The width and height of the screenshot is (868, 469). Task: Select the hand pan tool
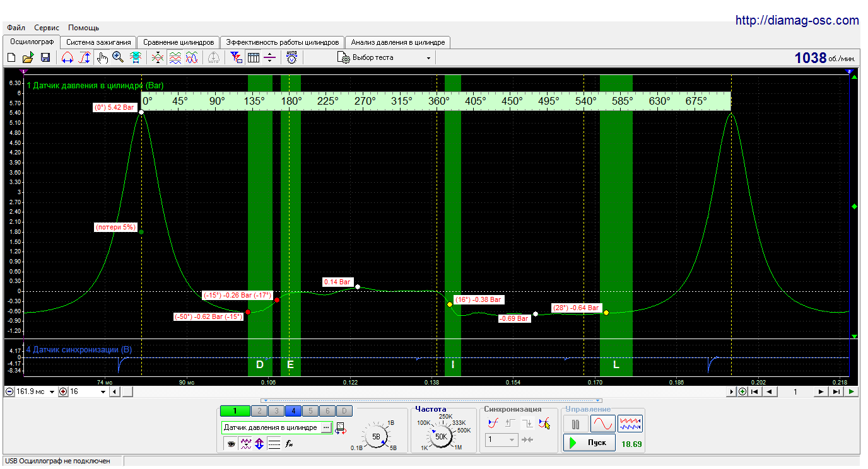pyautogui.click(x=102, y=57)
